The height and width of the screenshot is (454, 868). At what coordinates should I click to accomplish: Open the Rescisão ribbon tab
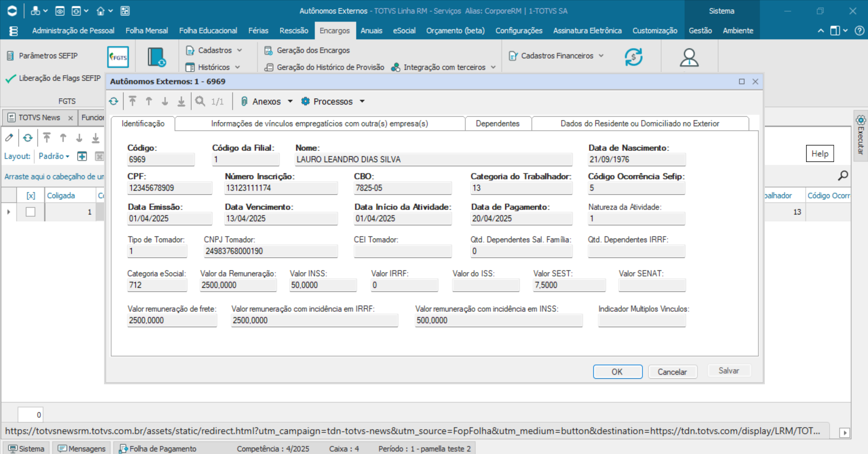pos(294,31)
